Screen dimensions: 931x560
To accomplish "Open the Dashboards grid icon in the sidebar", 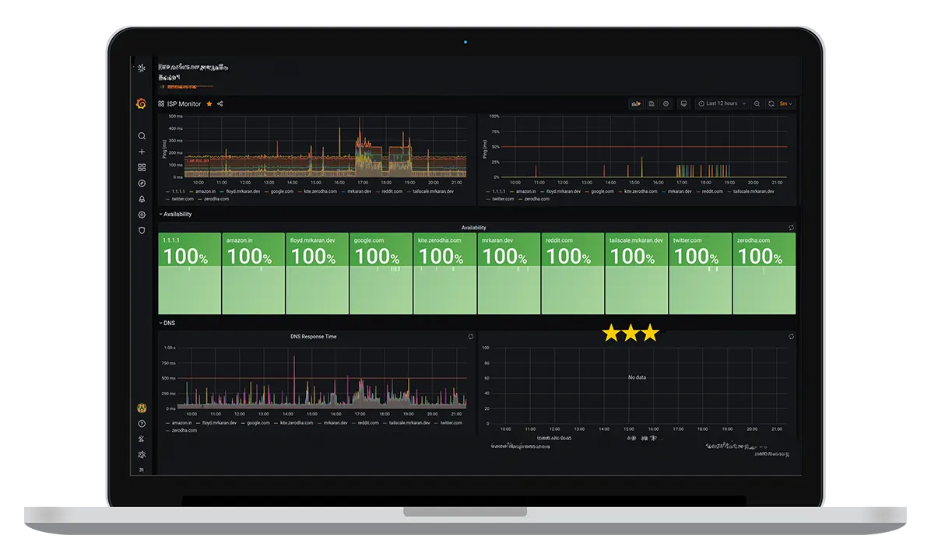I will 142,168.
